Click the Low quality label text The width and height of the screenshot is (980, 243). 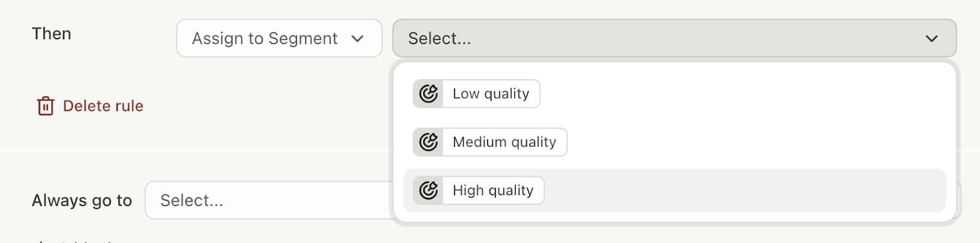point(491,94)
